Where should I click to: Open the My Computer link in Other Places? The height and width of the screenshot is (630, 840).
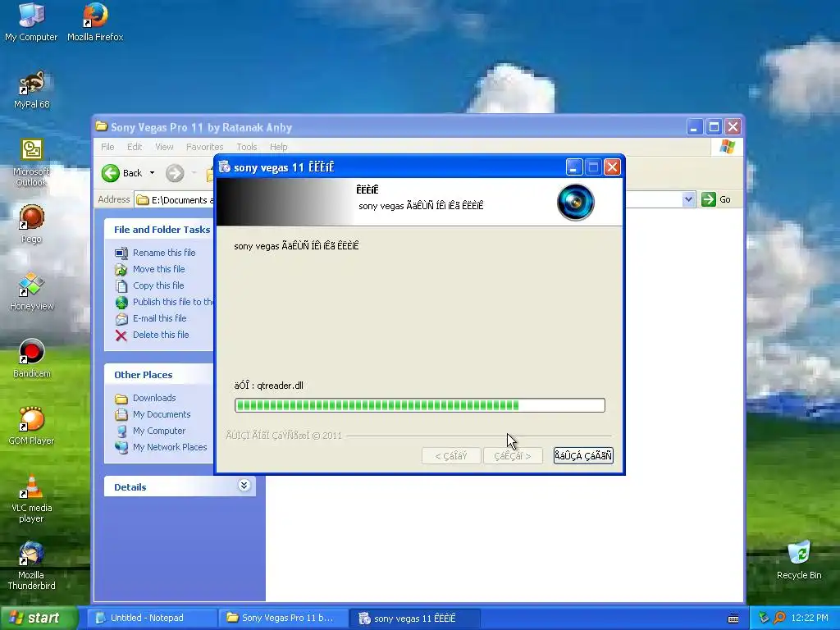coord(159,431)
